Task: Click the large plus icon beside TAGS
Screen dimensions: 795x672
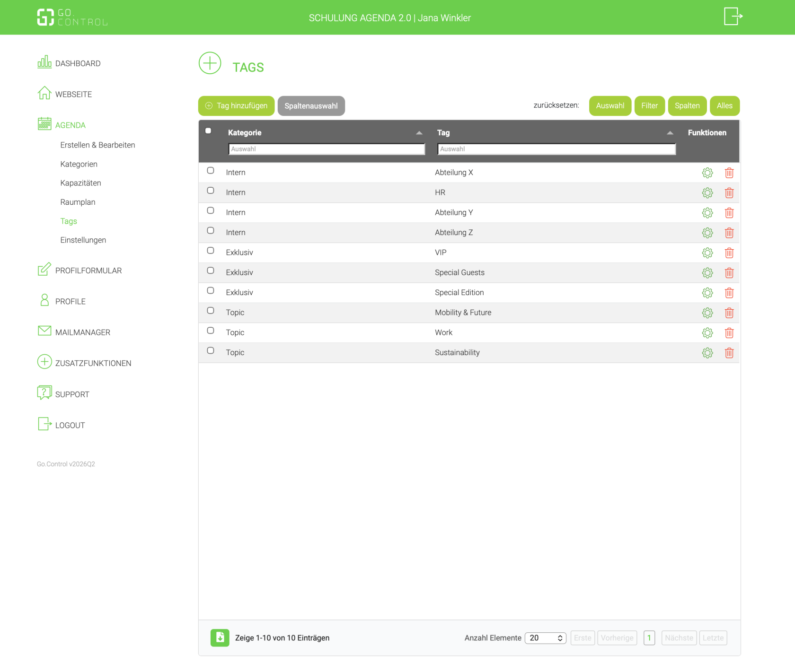Action: [210, 63]
